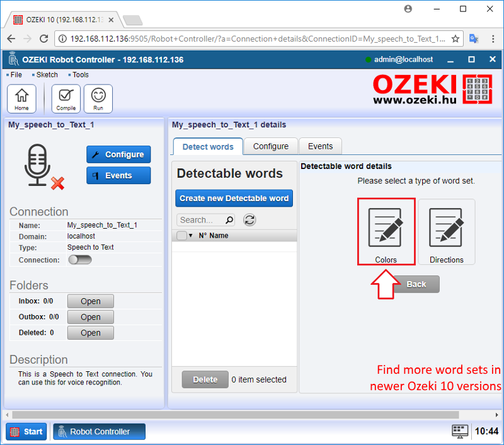The image size is (504, 445).
Task: Choose the Colors word set icon
Action: (x=386, y=232)
